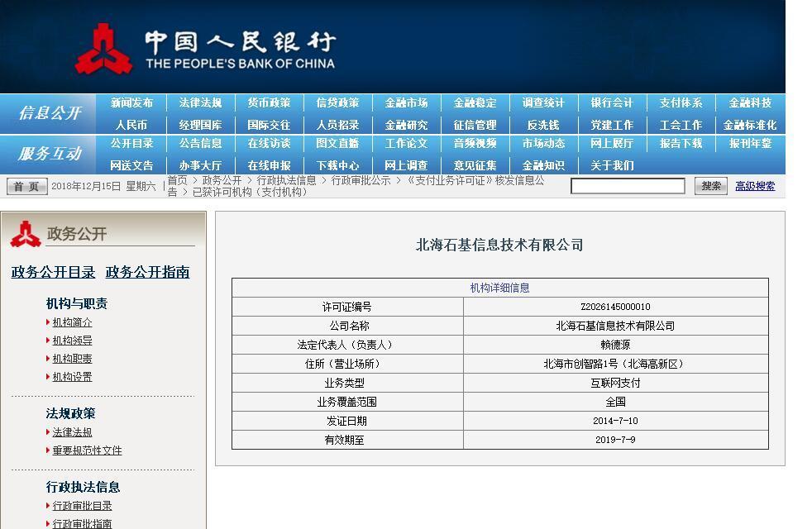
Task: Open 网送文告 page
Action: click(131, 165)
